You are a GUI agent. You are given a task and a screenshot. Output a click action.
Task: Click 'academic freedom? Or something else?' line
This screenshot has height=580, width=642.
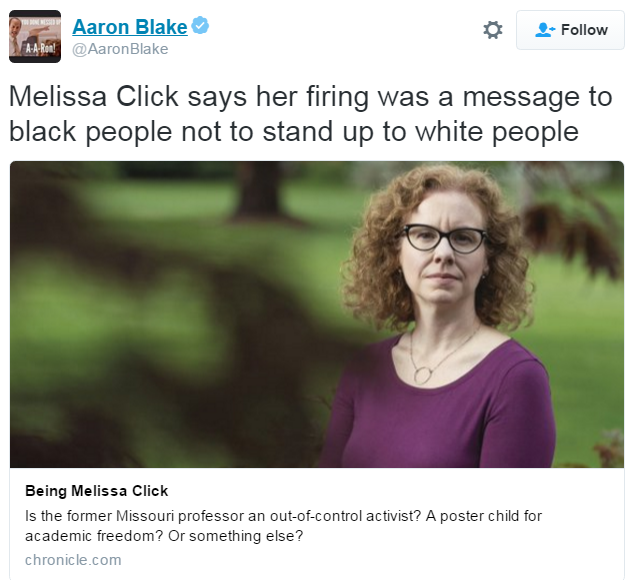click(164, 536)
